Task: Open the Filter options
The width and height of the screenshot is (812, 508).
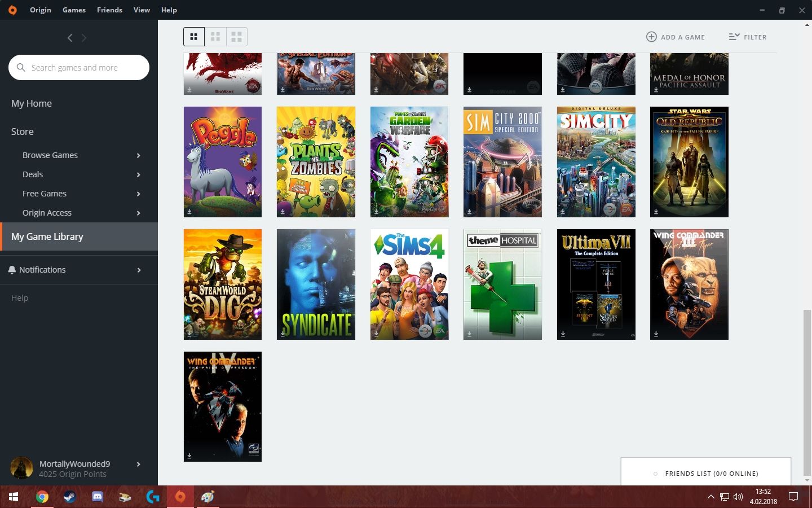Action: 748,37
